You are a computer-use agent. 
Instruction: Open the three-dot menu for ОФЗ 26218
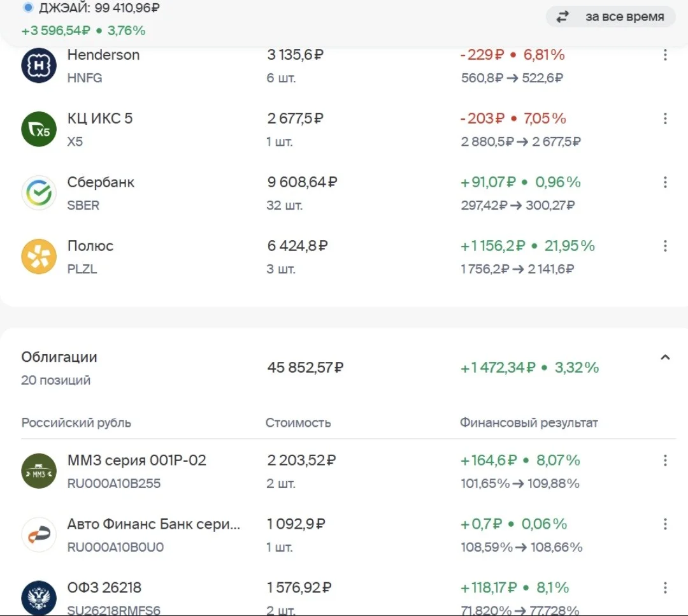[x=665, y=587]
